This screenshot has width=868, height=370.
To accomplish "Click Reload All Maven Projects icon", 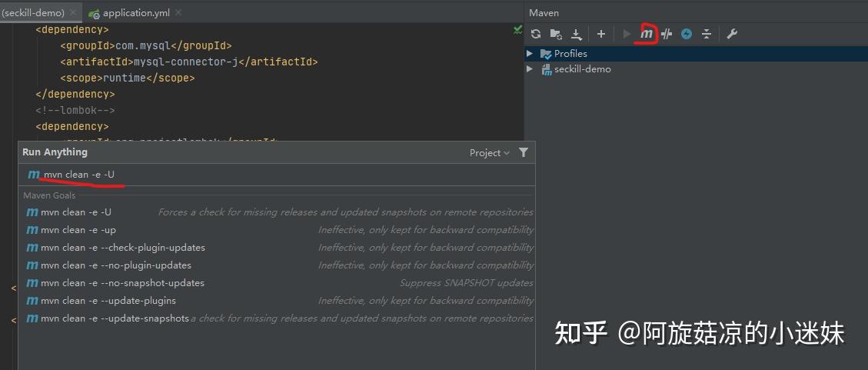I will click(x=536, y=34).
